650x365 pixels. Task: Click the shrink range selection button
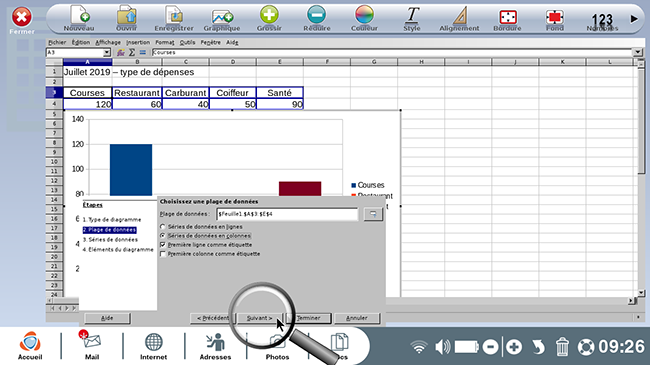pyautogui.click(x=373, y=214)
